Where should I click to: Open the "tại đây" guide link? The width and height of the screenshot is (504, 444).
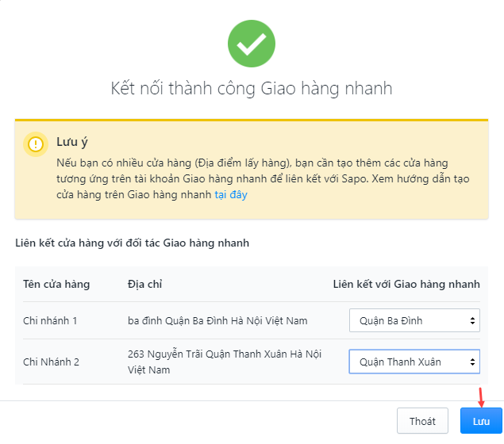coord(231,194)
